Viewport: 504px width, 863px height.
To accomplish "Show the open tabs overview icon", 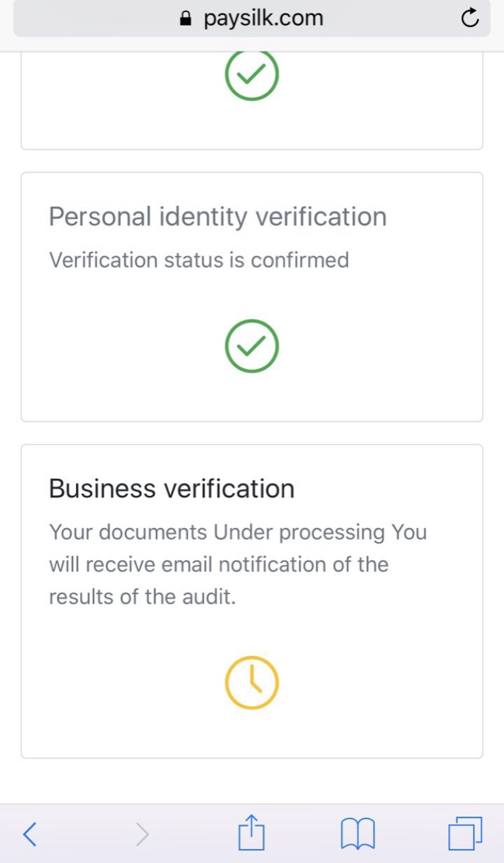I will 464,833.
